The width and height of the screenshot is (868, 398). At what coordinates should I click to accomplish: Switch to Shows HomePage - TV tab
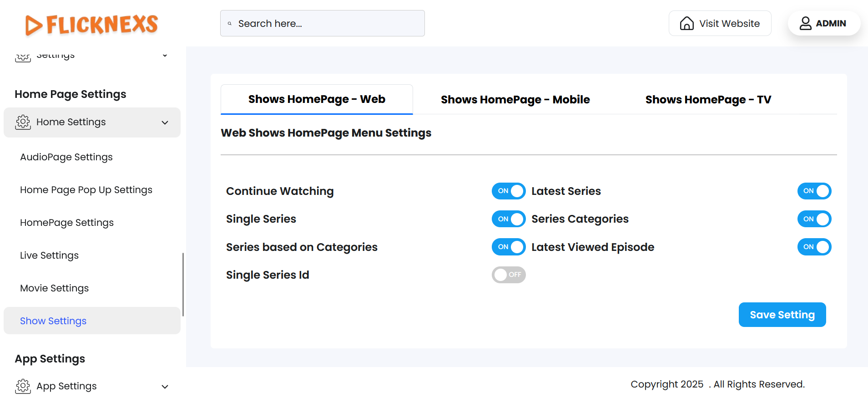click(708, 100)
